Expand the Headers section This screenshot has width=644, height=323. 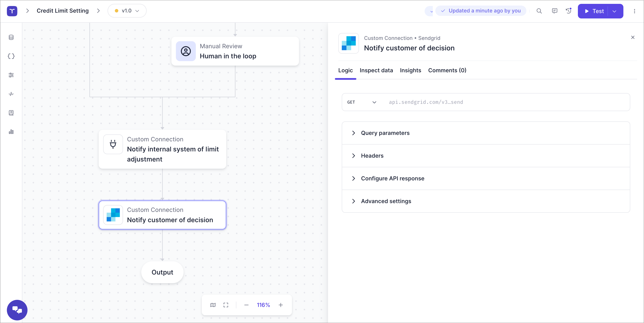coord(372,156)
